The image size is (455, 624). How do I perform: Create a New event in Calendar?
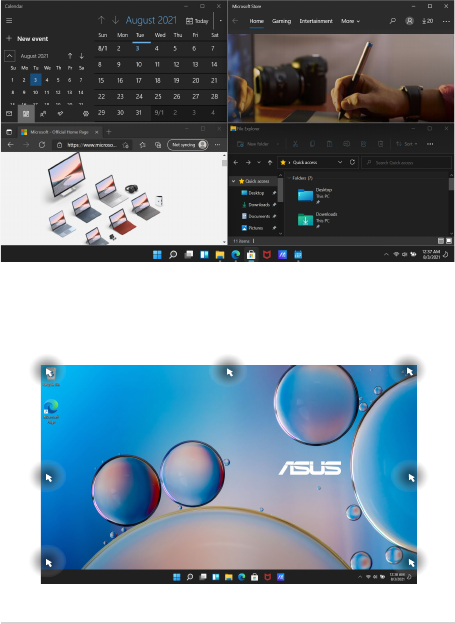click(27, 39)
